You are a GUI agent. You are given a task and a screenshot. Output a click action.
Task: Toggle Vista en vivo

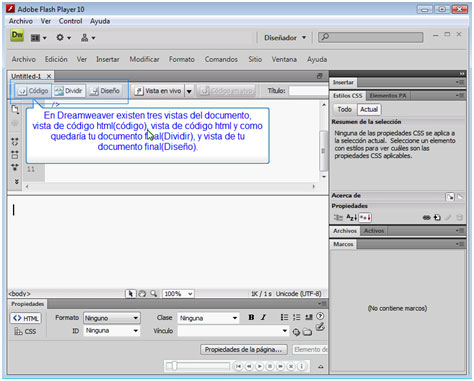[x=158, y=91]
